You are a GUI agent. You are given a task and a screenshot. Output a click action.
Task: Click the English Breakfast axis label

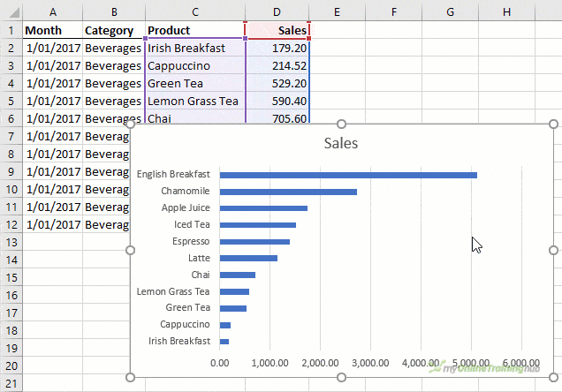tap(173, 174)
